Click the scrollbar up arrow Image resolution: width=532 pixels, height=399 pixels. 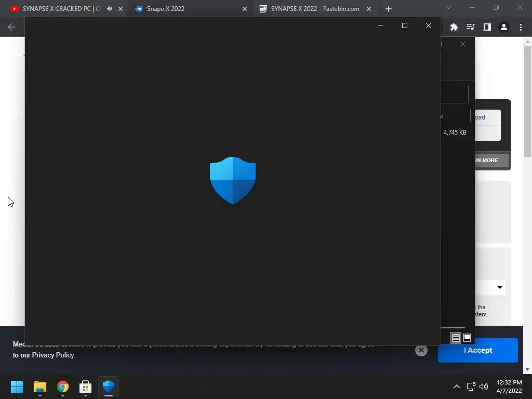(527, 42)
